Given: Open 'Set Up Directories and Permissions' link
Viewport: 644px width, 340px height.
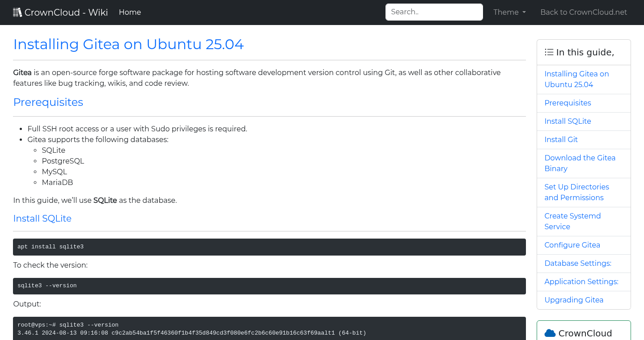Looking at the screenshot, I should coord(576,192).
